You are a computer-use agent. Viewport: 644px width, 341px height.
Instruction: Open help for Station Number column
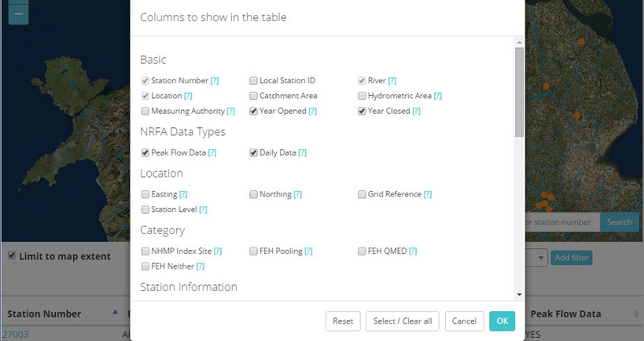214,81
